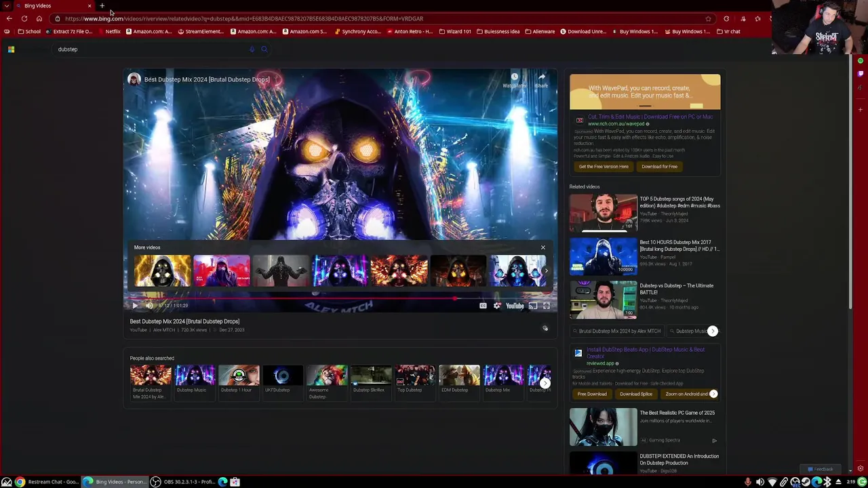The height and width of the screenshot is (488, 868).
Task: Click the WavePad ad banner image
Action: tap(645, 91)
